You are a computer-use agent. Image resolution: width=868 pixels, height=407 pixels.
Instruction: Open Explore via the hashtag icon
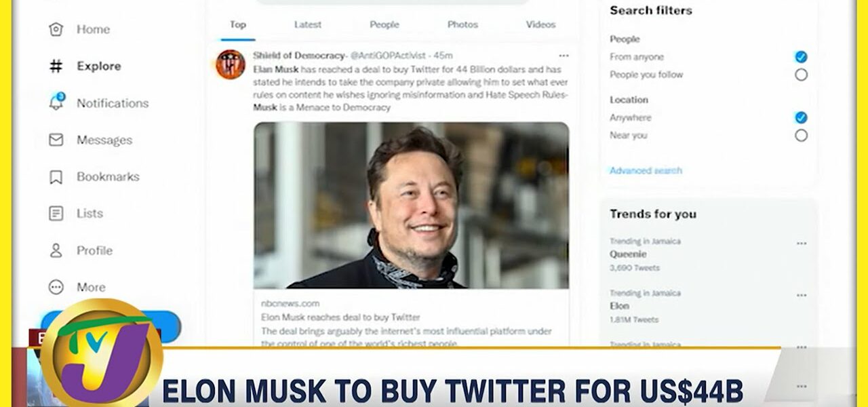pyautogui.click(x=56, y=66)
